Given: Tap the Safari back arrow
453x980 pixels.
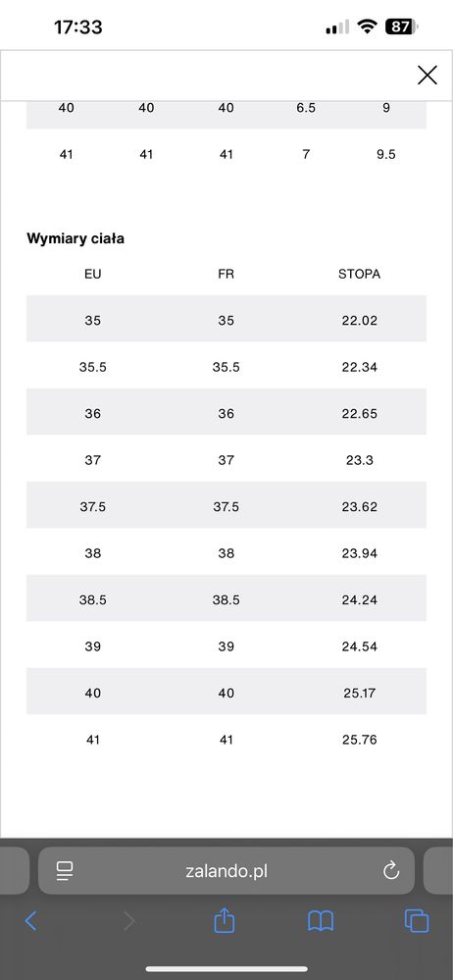Looking at the screenshot, I should point(30,920).
